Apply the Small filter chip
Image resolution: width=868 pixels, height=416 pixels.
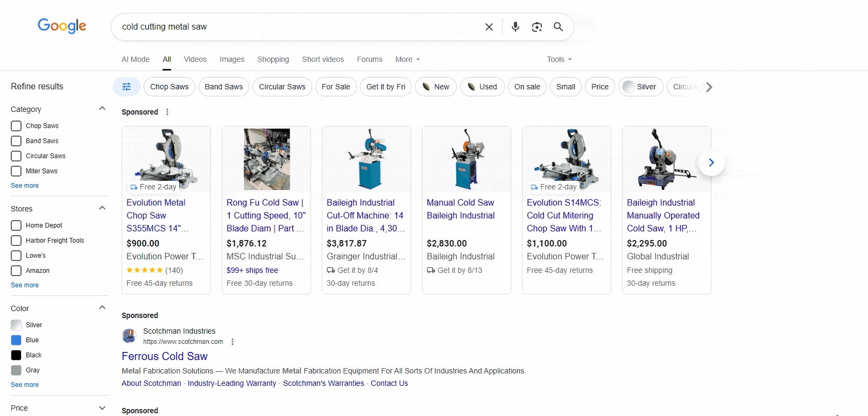coord(566,87)
